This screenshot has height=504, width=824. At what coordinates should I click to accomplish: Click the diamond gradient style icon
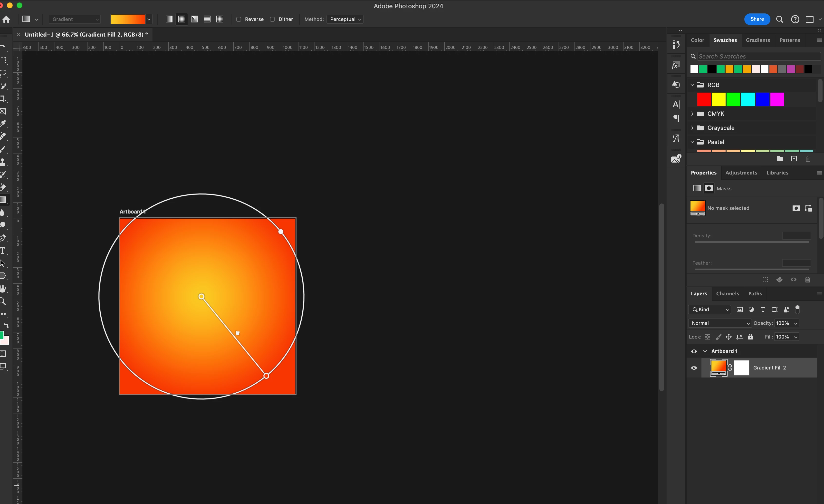pyautogui.click(x=220, y=19)
